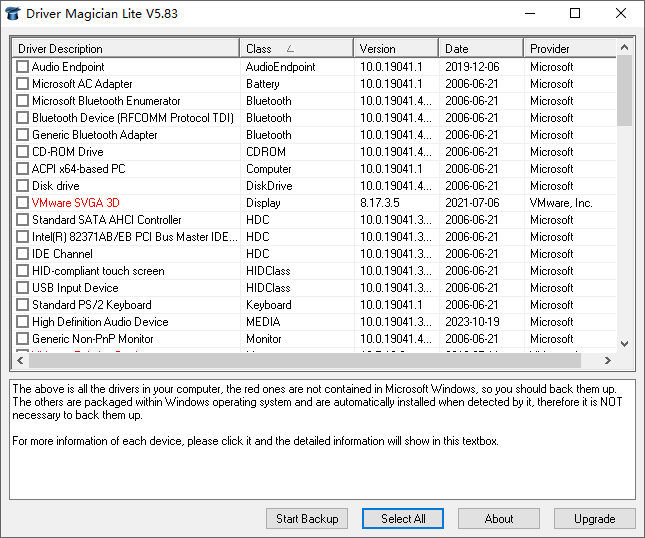Tick the Microsoft AC Adapter checkbox
Screen dimensions: 645x538
click(22, 83)
